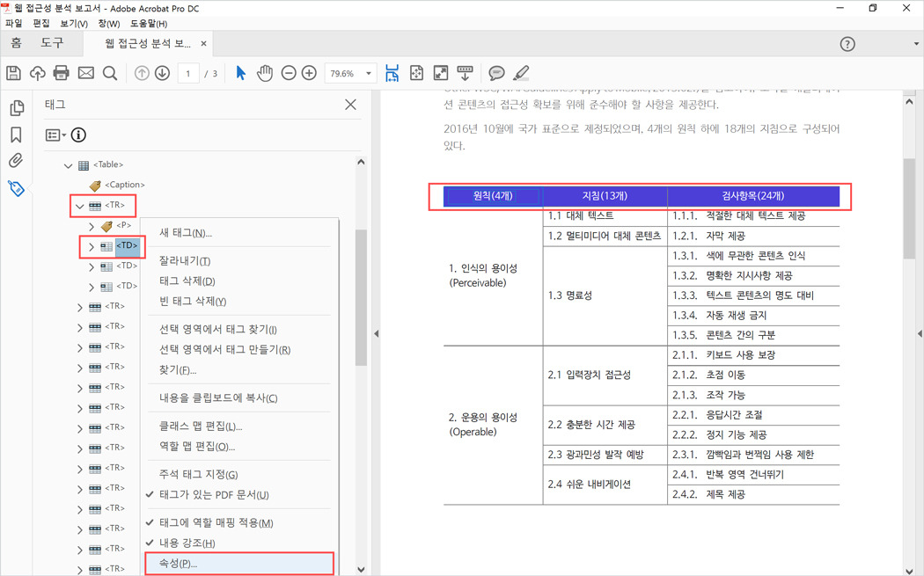Open the Bookmarks panel icon
Screen dimensions: 924x576
coord(15,132)
